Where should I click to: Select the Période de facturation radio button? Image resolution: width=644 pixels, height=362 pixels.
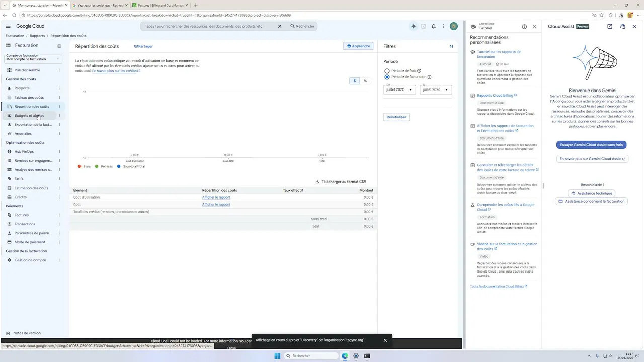tap(387, 77)
